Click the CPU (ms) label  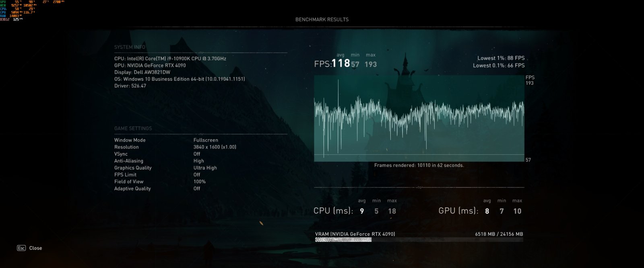(x=333, y=211)
